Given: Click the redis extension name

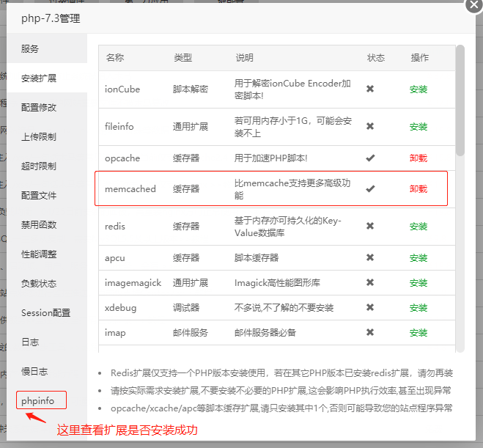Looking at the screenshot, I should point(115,227).
